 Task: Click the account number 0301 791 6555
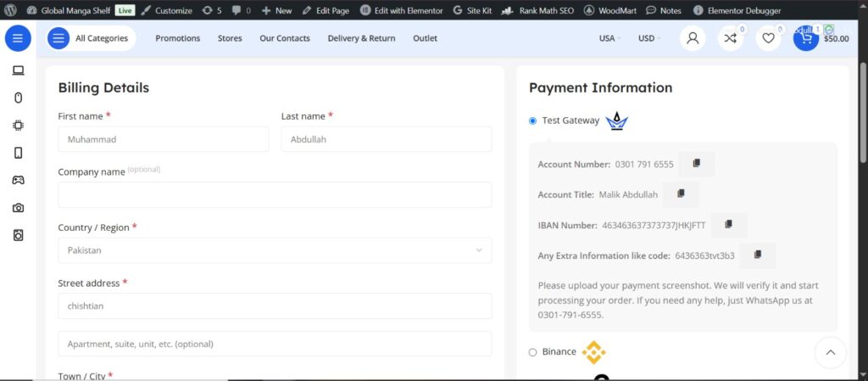pos(644,165)
